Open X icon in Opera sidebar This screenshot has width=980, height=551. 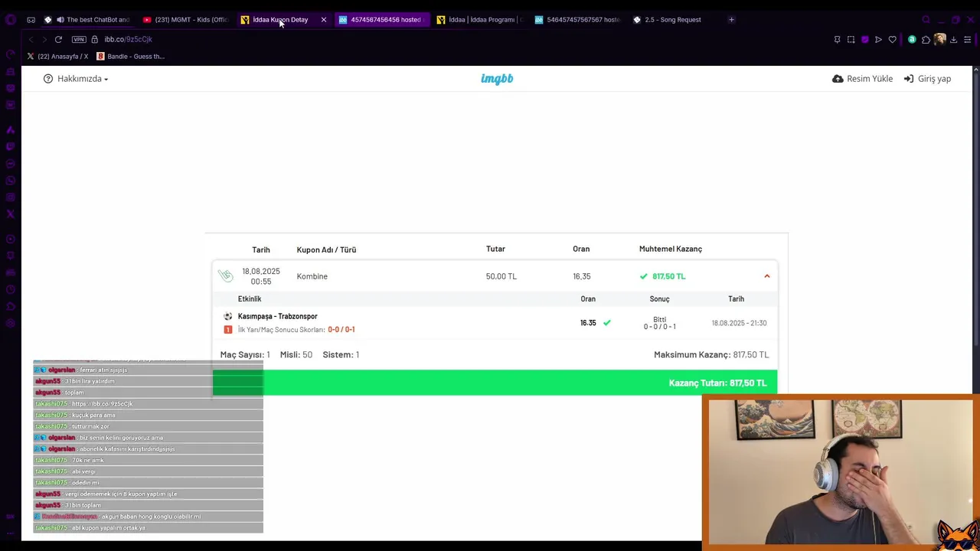pyautogui.click(x=11, y=214)
